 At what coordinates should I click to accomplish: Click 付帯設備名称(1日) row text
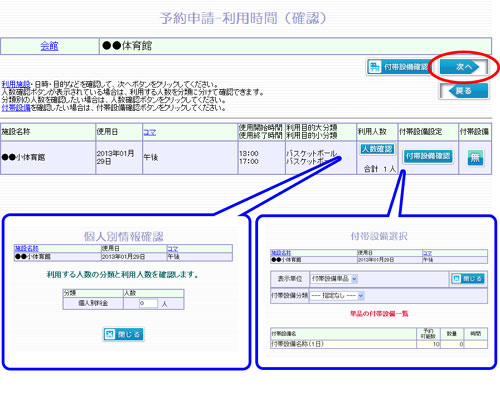297,344
